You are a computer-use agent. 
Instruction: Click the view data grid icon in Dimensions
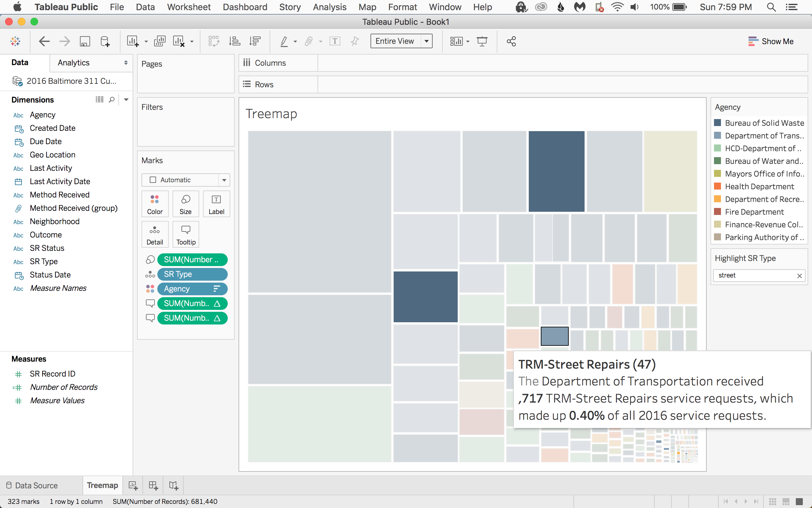(x=99, y=99)
